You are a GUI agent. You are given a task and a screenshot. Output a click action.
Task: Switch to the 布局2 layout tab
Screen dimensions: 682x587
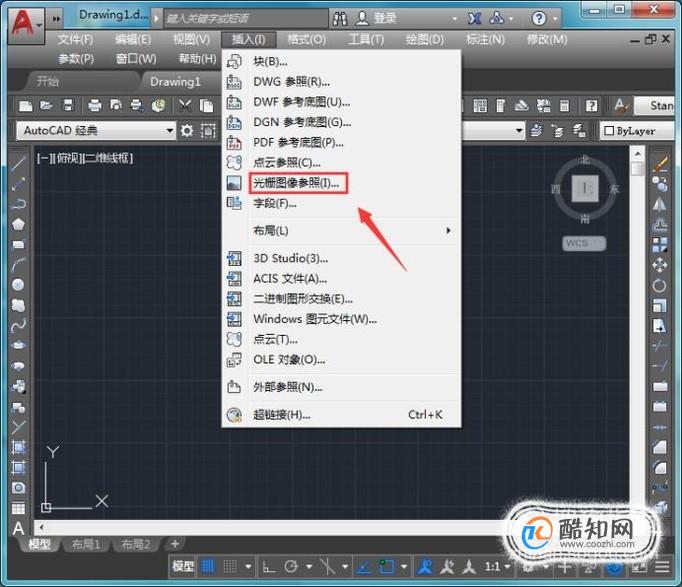(x=136, y=544)
